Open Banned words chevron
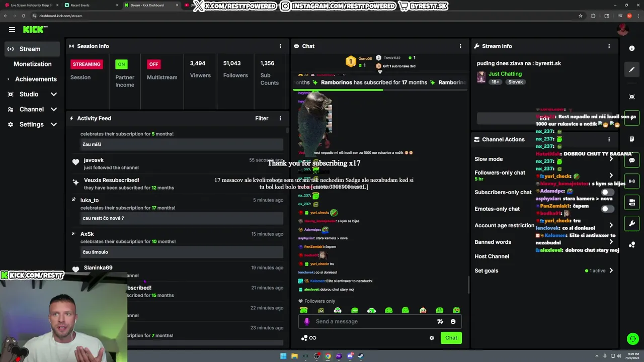 (611, 242)
